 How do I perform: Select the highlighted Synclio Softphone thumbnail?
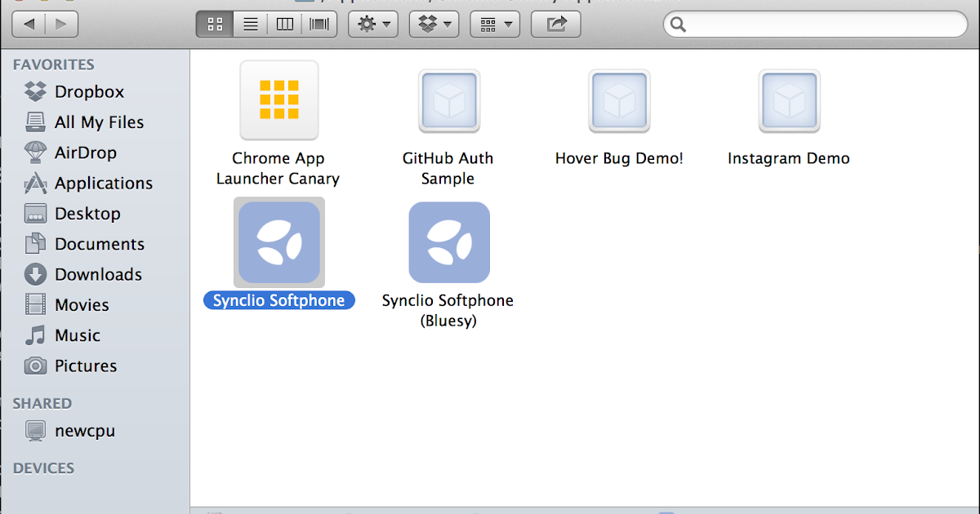(278, 241)
